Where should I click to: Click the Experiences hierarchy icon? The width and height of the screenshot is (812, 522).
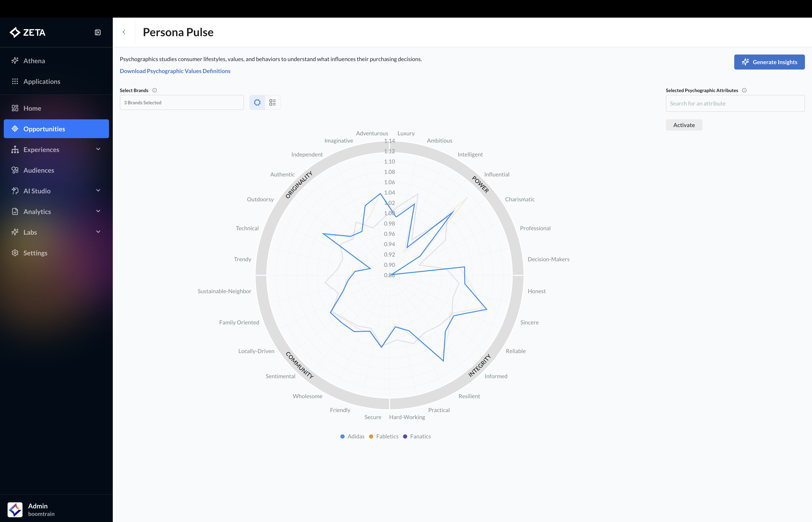pos(15,149)
